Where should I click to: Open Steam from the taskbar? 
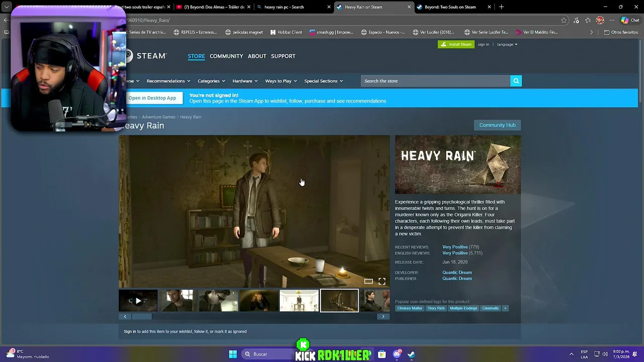pos(411,354)
